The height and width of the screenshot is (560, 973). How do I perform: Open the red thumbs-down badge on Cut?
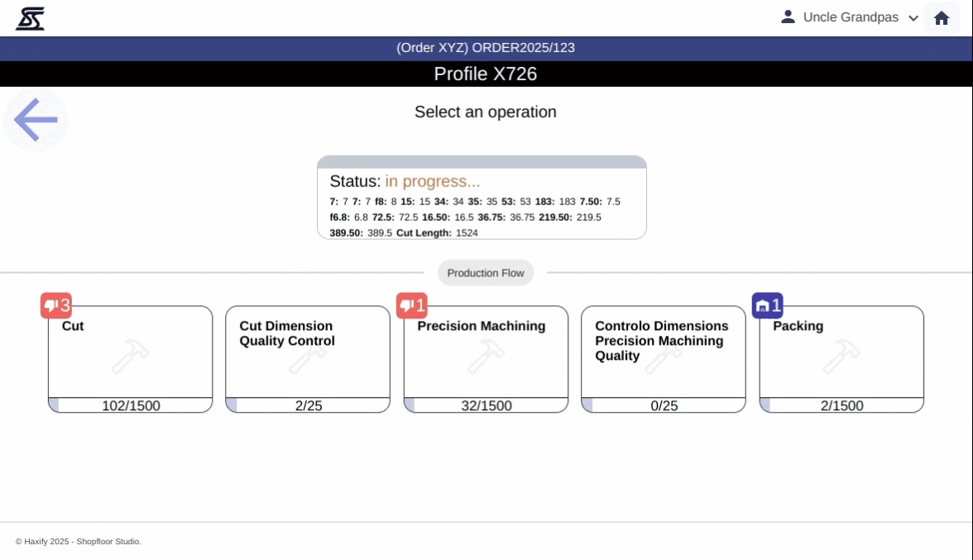coord(56,305)
